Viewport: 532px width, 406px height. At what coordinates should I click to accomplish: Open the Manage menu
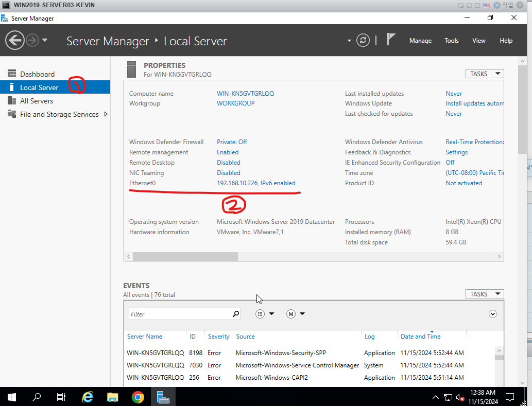pos(420,41)
